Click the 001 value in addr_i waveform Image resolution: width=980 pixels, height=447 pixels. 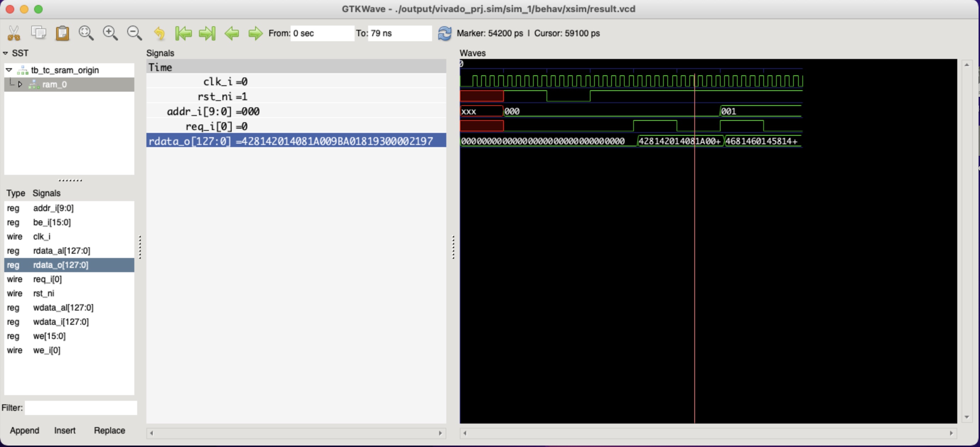click(728, 112)
